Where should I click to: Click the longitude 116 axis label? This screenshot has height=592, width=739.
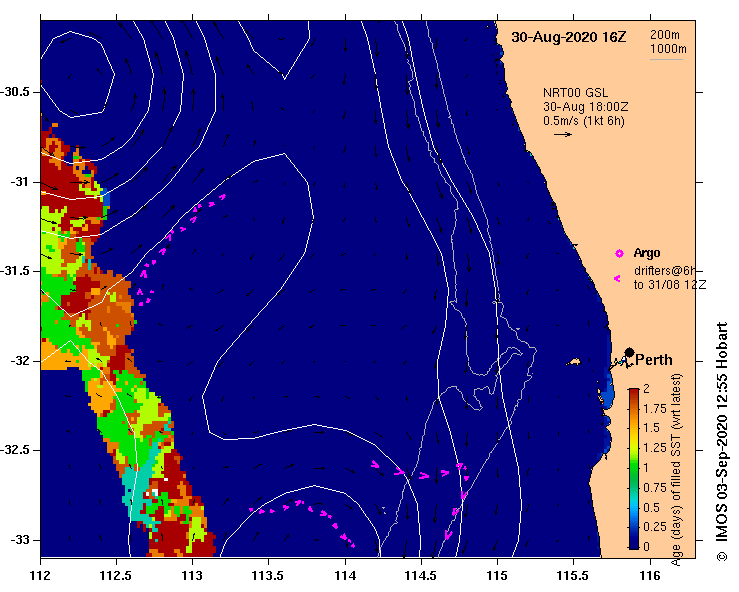(x=650, y=576)
